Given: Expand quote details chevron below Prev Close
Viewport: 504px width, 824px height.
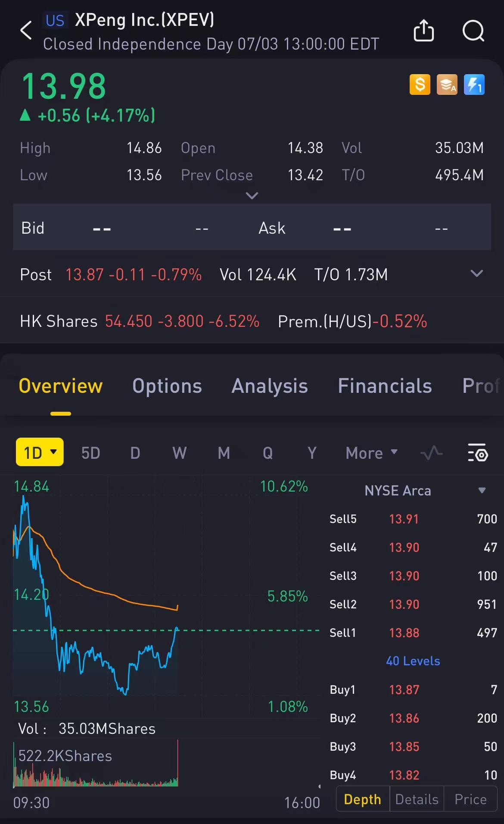Looking at the screenshot, I should coord(252,196).
